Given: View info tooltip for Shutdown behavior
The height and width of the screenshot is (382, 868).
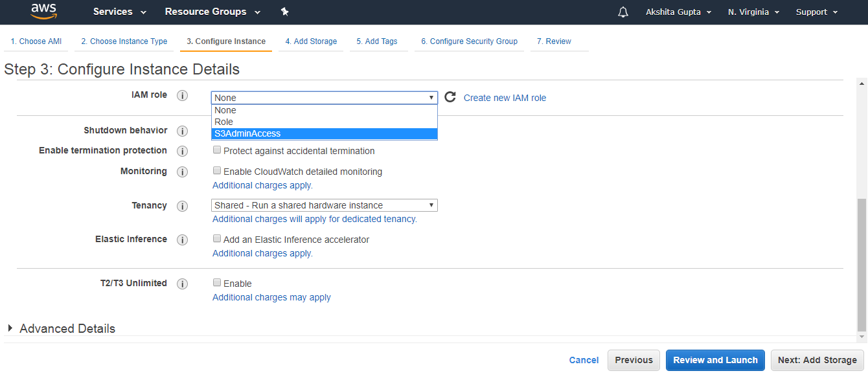Looking at the screenshot, I should [182, 131].
